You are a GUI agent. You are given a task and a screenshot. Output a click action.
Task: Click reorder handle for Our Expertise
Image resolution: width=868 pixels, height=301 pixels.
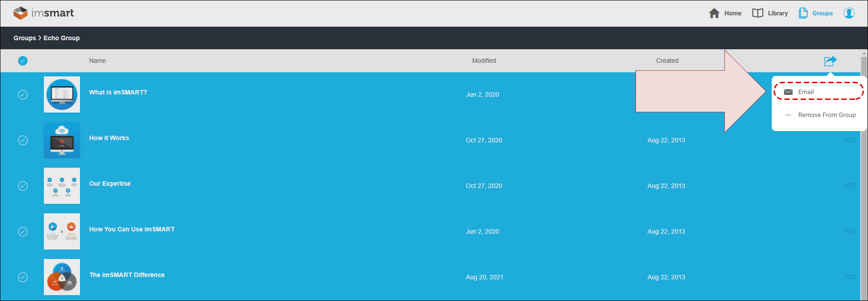(x=850, y=186)
